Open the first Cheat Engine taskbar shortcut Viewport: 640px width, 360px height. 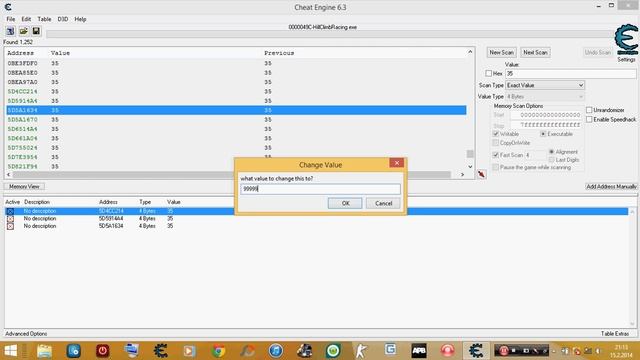tap(160, 351)
